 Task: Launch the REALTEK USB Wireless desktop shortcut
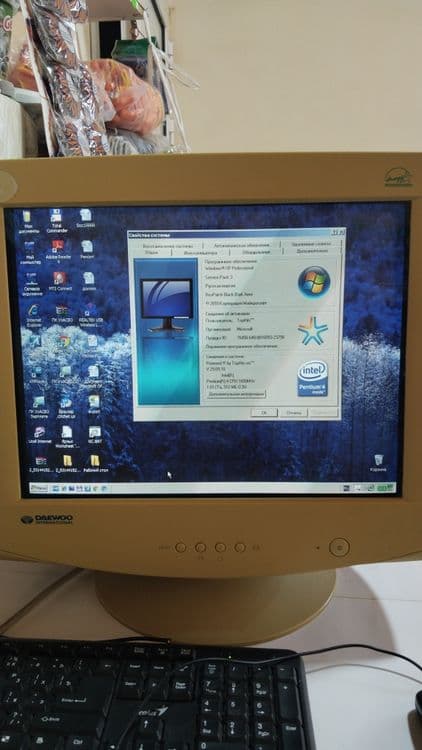pyautogui.click(x=90, y=315)
